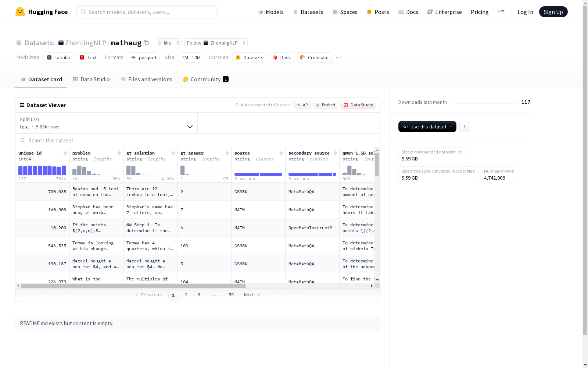Go to Spaces in the top navigation
The image size is (588, 368).
pyautogui.click(x=345, y=12)
